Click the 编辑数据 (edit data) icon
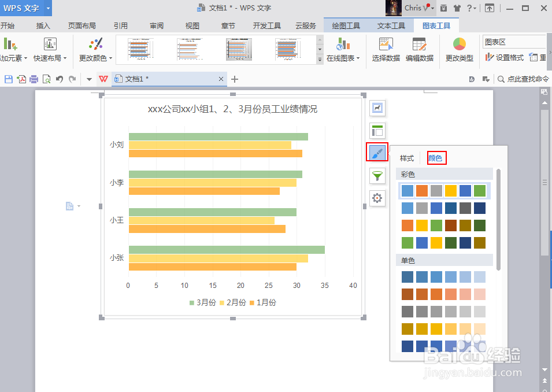The image size is (552, 392). (x=419, y=49)
